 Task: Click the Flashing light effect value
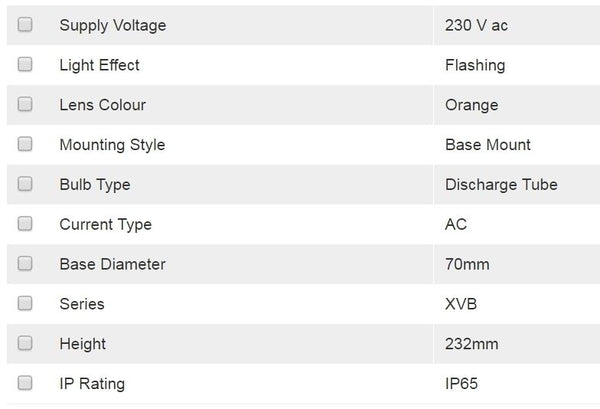pos(475,65)
